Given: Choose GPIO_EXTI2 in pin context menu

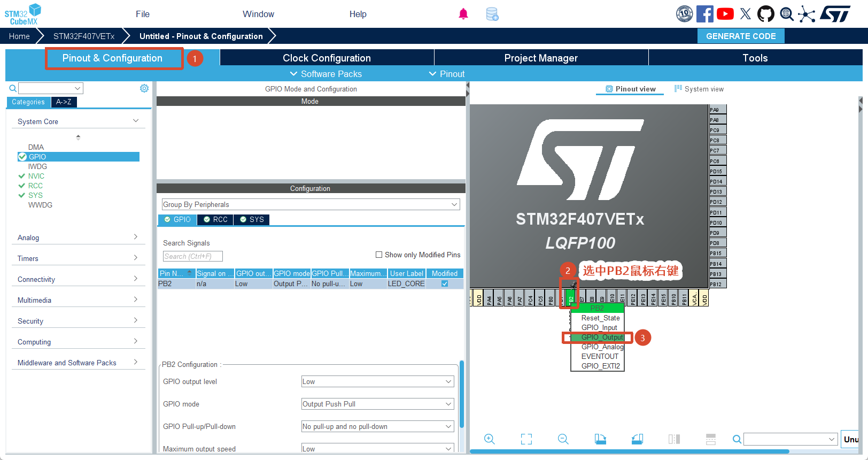Looking at the screenshot, I should tap(598, 366).
